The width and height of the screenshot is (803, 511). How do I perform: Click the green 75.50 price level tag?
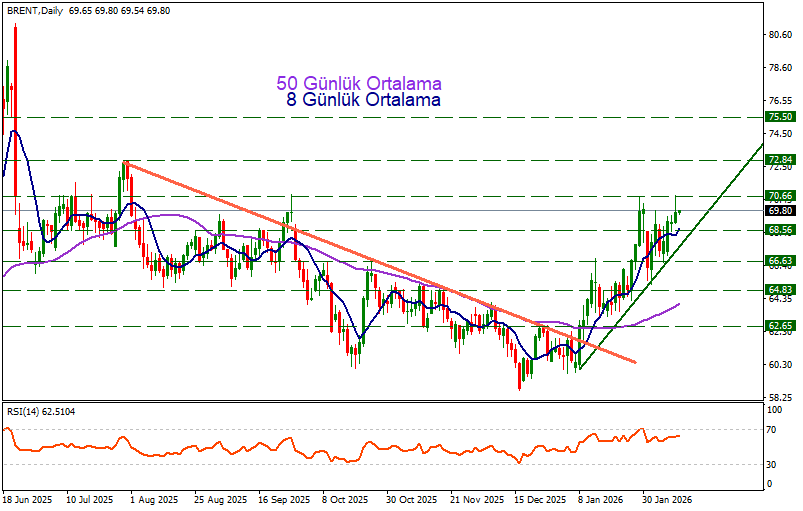coord(780,117)
